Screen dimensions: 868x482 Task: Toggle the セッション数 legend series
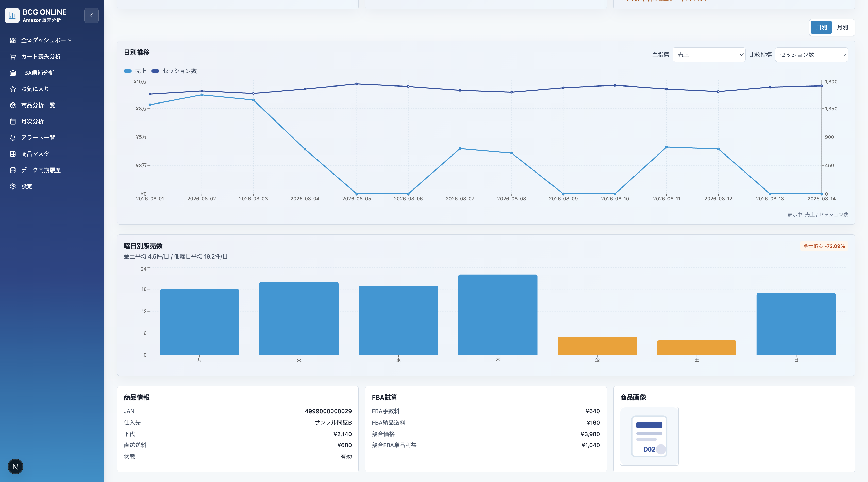174,71
